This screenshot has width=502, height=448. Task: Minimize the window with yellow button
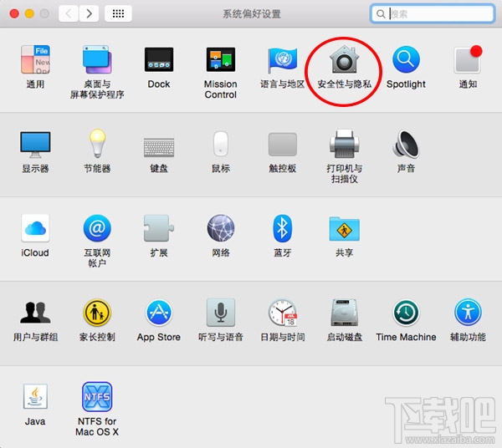click(29, 13)
